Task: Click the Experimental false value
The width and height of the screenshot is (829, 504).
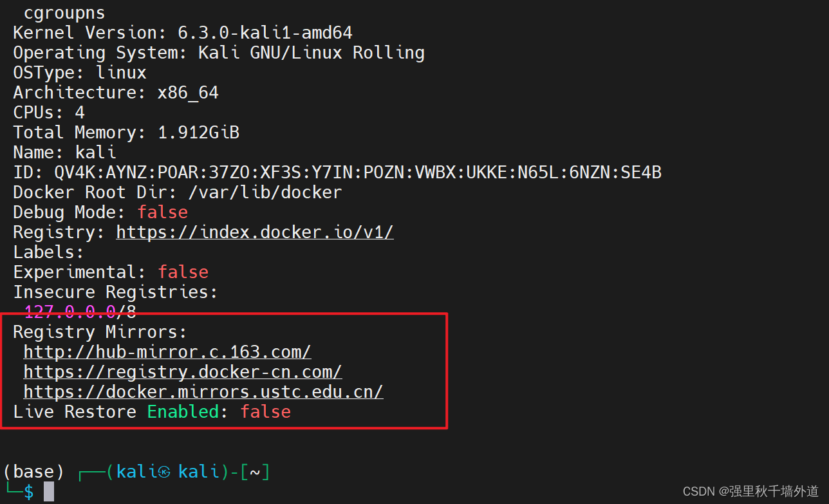Action: 183,272
